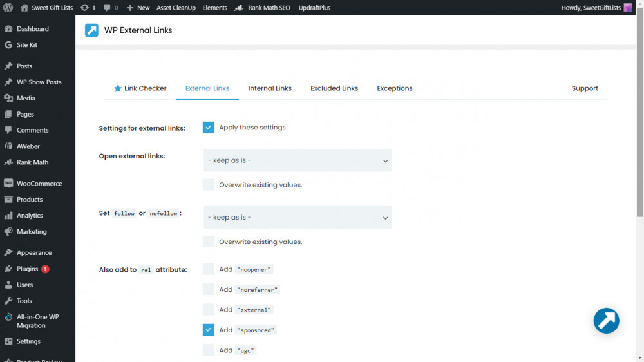Viewport: 644px width, 362px height.
Task: Open the Excluded Links tab
Action: coord(334,88)
